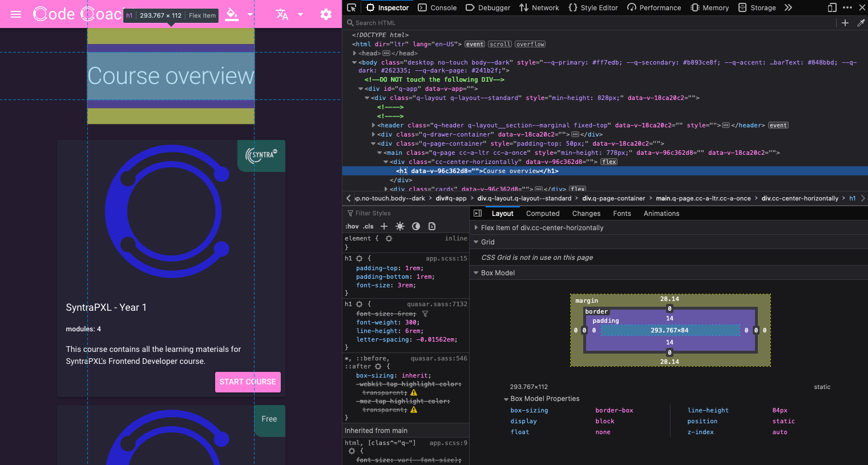The image size is (868, 465).
Task: Toggle the scroll badge on html element
Action: pyautogui.click(x=500, y=44)
